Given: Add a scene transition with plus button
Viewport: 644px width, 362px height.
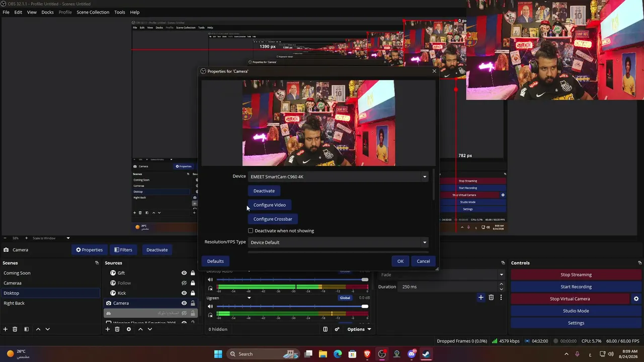Looking at the screenshot, I should tap(481, 298).
